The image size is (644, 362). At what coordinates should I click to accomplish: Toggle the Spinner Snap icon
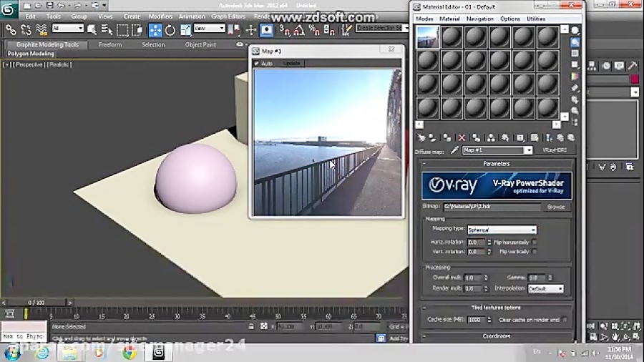click(x=329, y=29)
